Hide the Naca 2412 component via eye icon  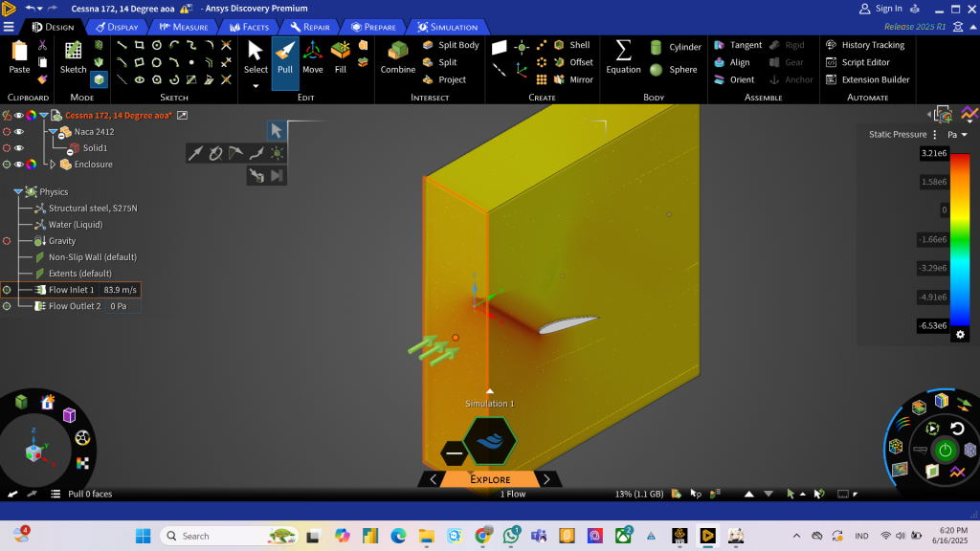click(x=19, y=132)
